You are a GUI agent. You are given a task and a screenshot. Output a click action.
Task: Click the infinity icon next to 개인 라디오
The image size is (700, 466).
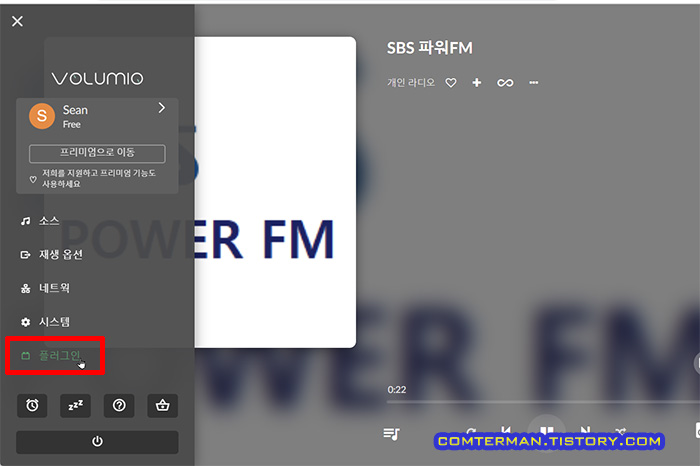coord(505,83)
